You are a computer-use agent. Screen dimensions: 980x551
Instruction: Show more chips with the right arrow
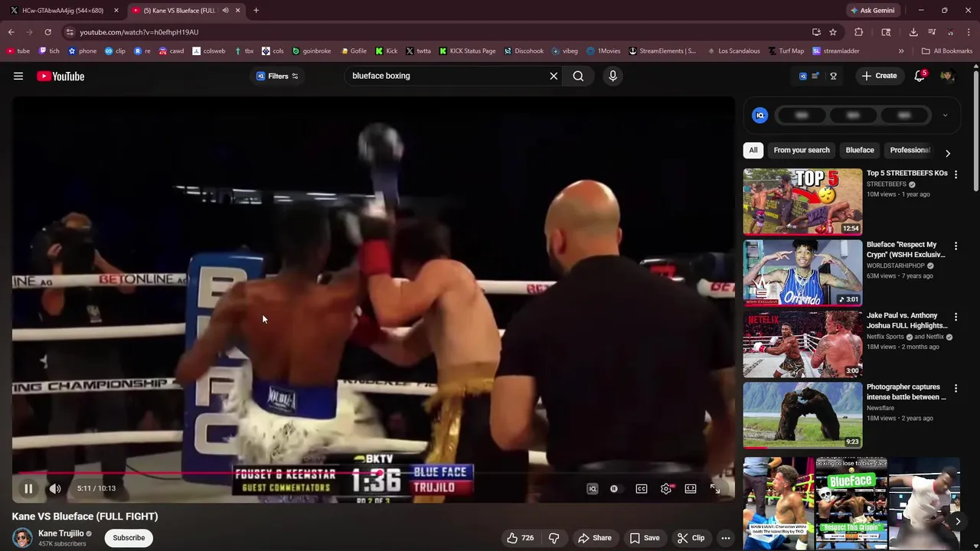click(x=948, y=153)
